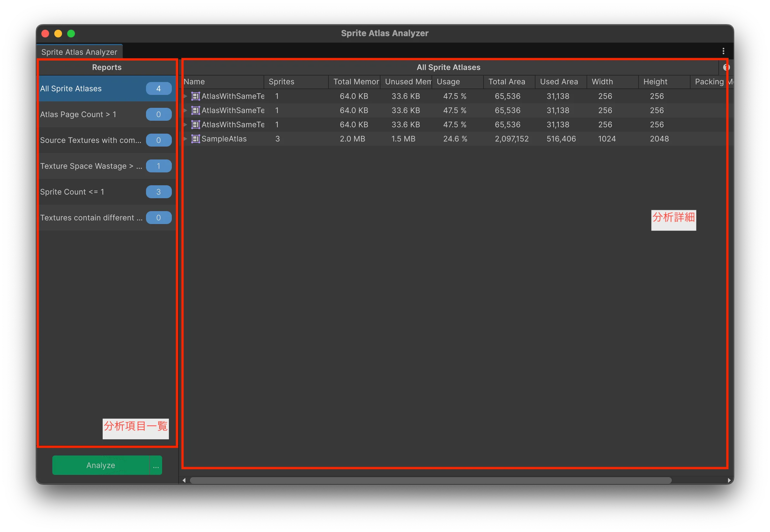Click the SampleAtlas sprite atlas icon

click(x=195, y=139)
